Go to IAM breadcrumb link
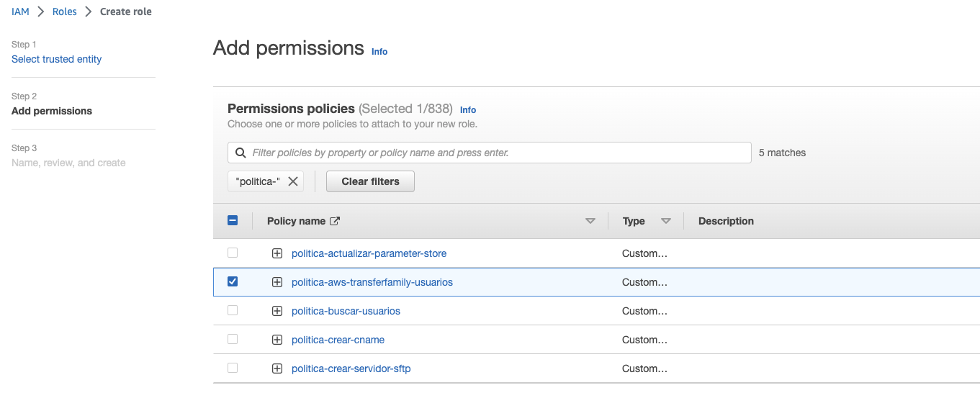980x398 pixels. 20,12
